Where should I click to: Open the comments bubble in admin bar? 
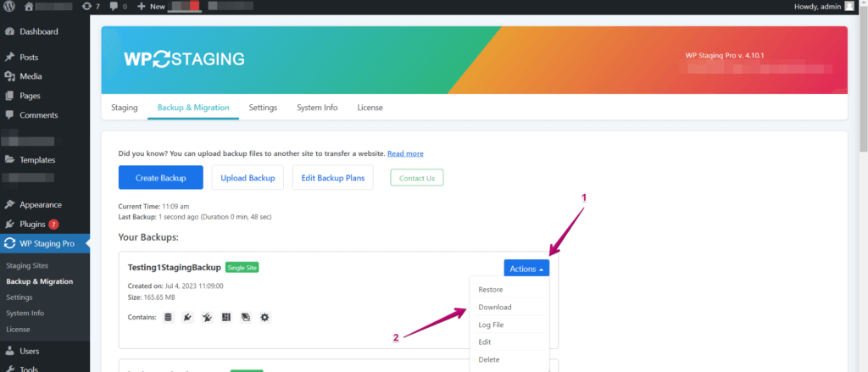click(118, 7)
